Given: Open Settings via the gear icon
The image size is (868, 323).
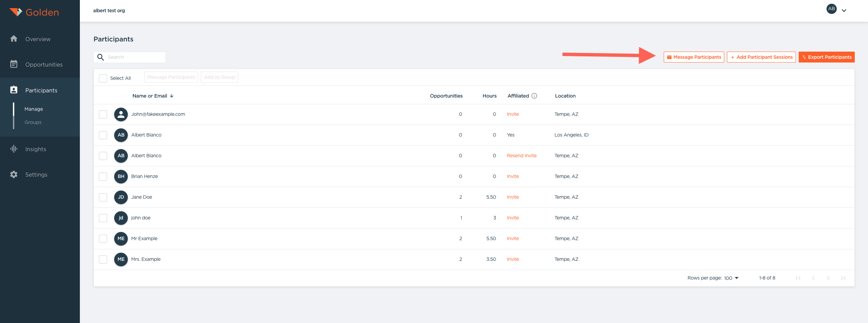Looking at the screenshot, I should coord(14,175).
